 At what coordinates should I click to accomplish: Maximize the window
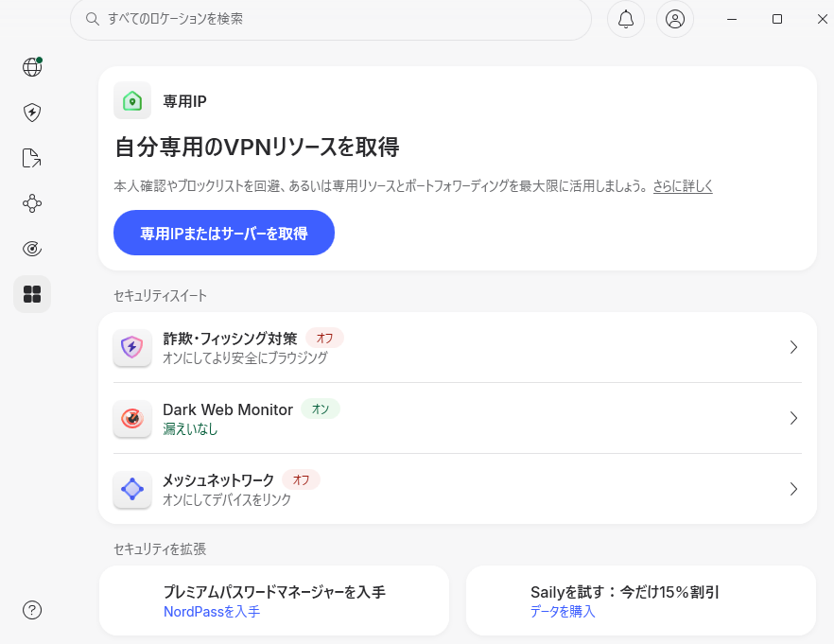pos(777,19)
